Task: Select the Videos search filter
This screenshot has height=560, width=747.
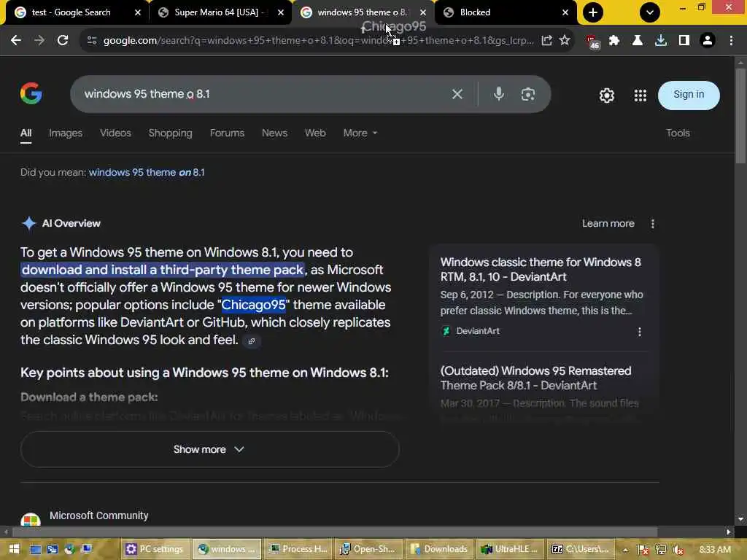Action: [115, 133]
